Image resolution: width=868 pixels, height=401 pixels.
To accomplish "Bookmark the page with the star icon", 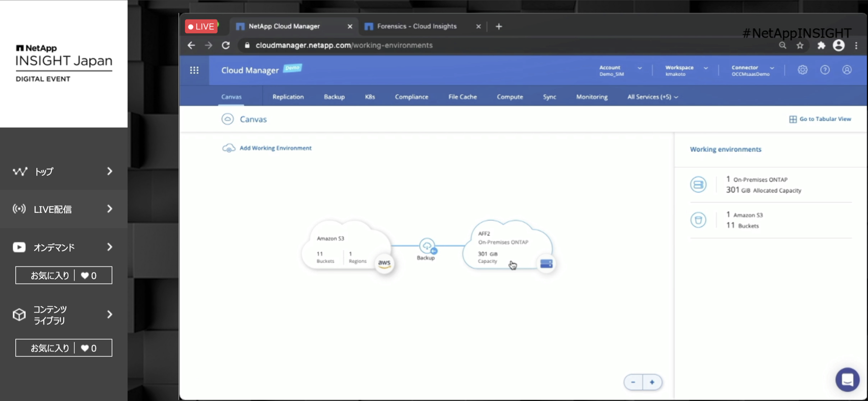I will (800, 45).
